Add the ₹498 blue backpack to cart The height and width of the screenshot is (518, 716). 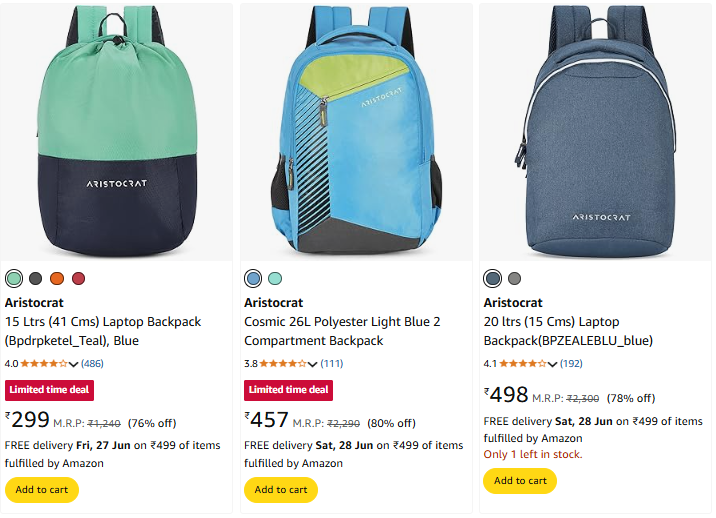[520, 481]
